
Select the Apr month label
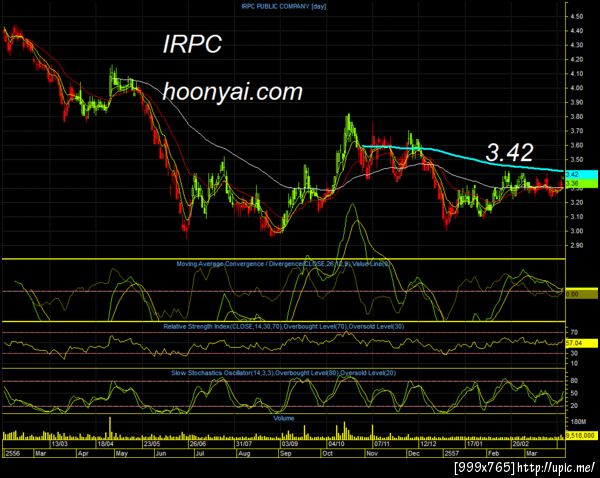click(83, 454)
